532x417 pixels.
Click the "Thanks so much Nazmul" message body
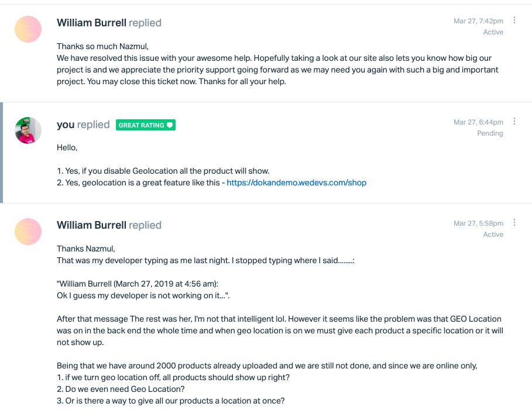(x=277, y=64)
